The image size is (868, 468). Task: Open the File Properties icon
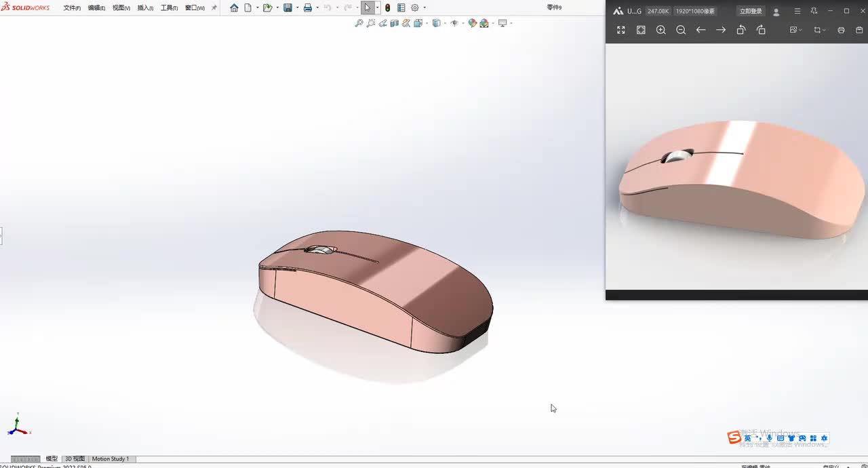tap(401, 8)
